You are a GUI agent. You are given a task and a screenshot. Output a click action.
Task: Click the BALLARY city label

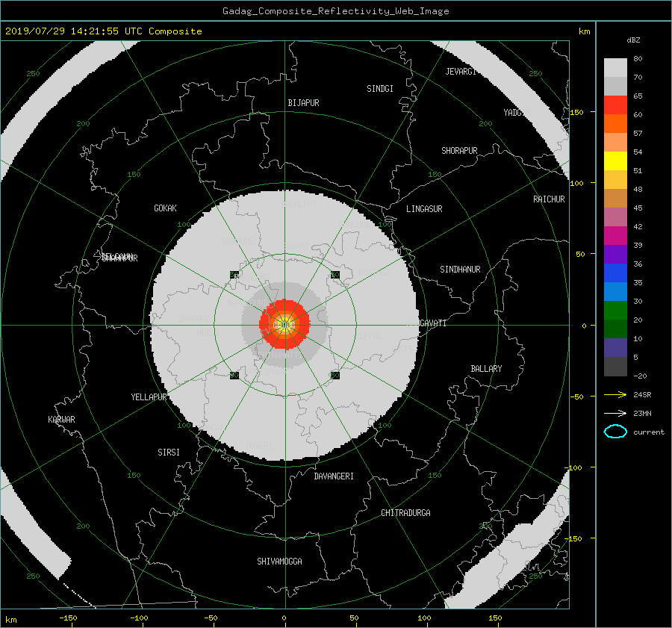(x=486, y=369)
